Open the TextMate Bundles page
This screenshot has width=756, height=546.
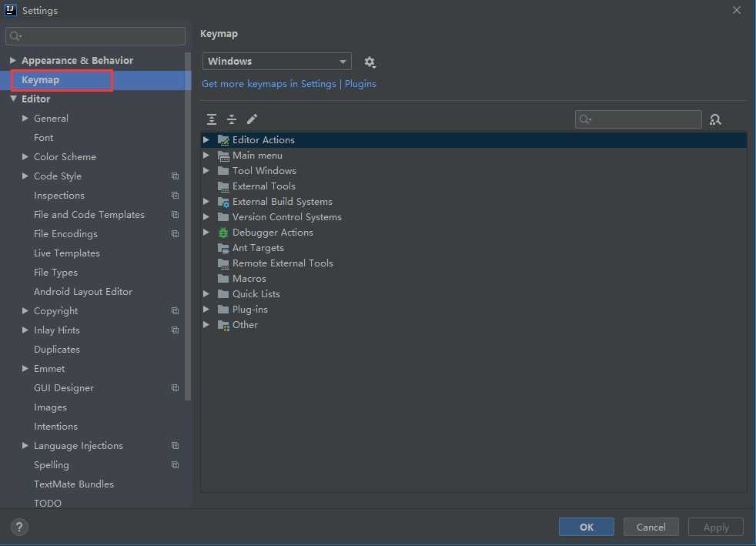pos(73,484)
